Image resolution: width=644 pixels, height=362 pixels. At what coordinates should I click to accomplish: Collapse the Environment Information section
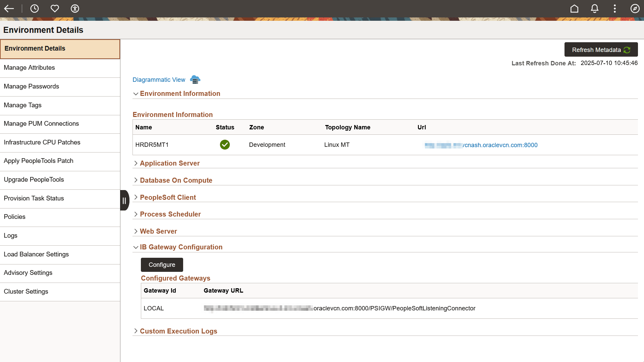tap(136, 94)
